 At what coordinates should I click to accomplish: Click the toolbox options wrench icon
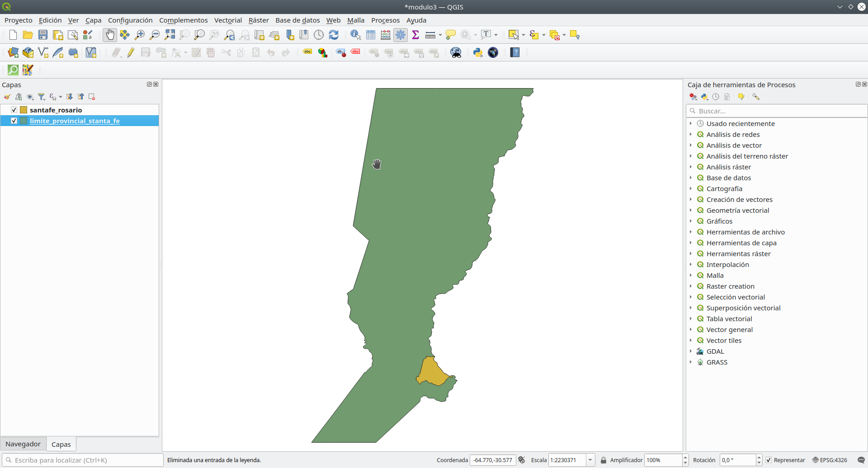756,97
